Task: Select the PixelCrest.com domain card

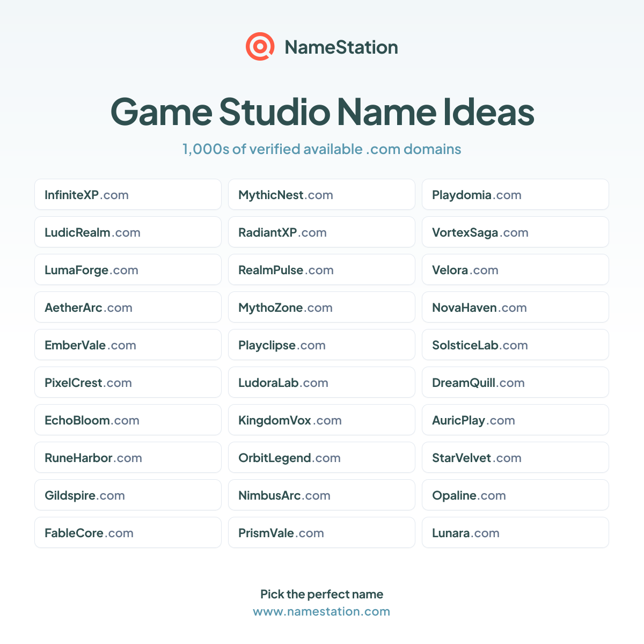Action: coord(128,382)
